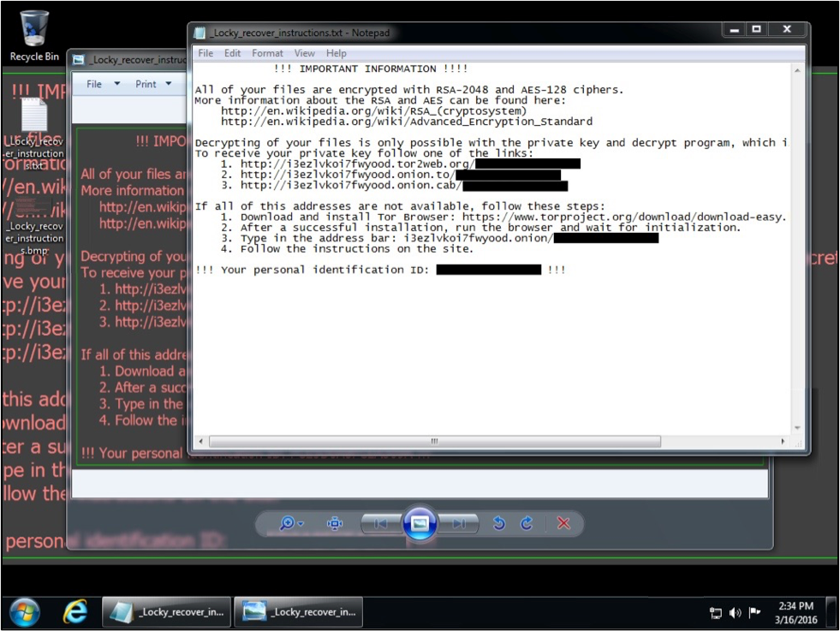Rotate image clockwise in Photo Viewer

click(527, 523)
